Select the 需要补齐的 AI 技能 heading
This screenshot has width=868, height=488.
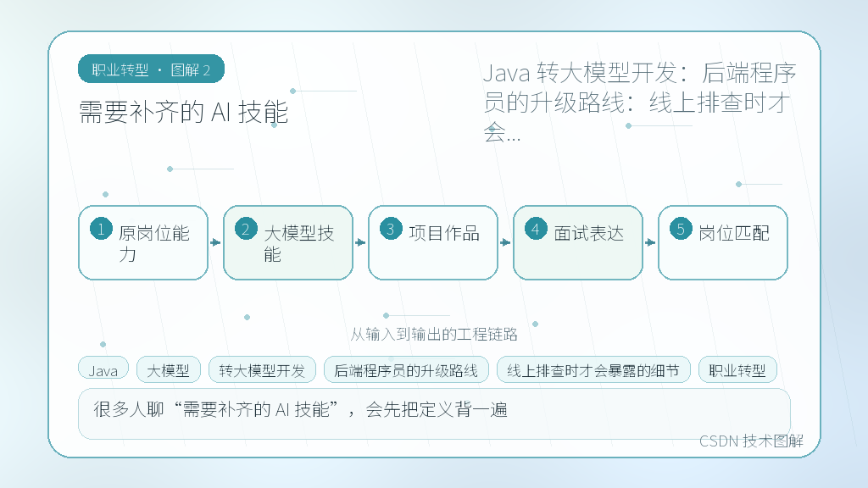[183, 113]
